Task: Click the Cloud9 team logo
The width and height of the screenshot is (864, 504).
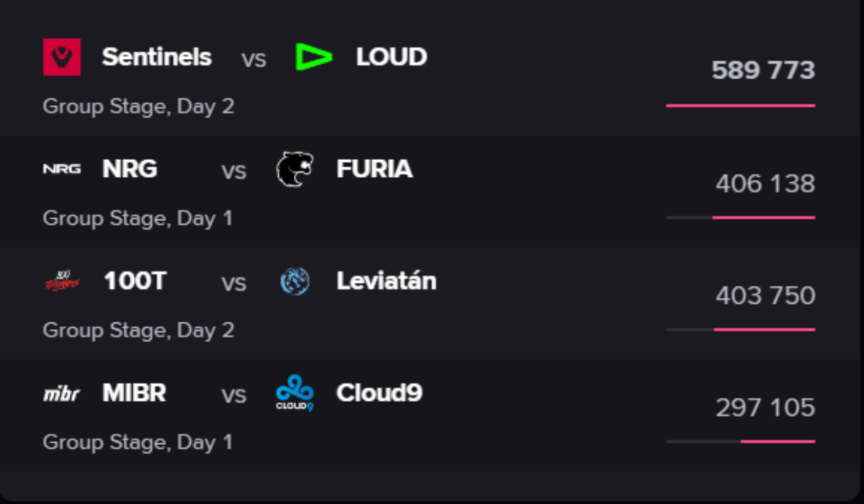Action: (295, 394)
